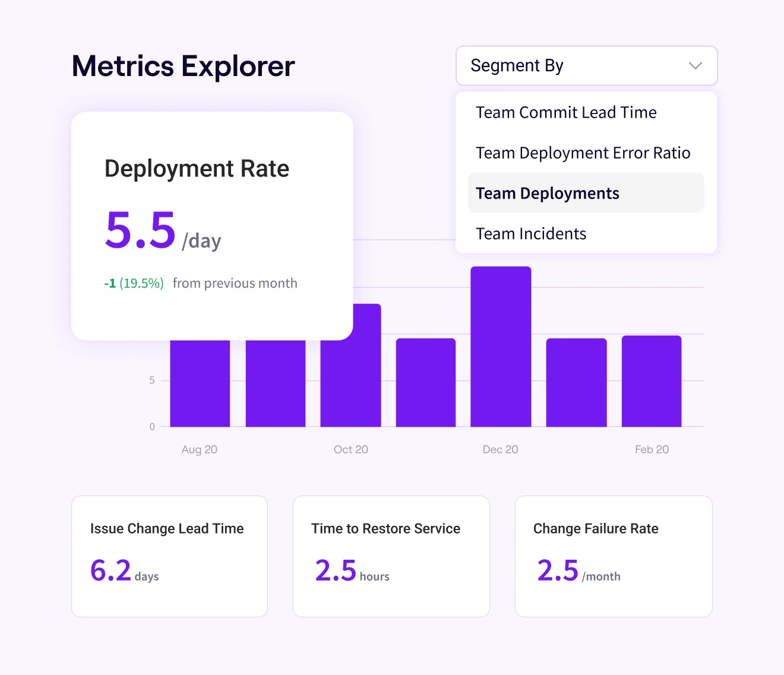
Task: Click the bar between Oct and Dec
Action: (x=425, y=382)
